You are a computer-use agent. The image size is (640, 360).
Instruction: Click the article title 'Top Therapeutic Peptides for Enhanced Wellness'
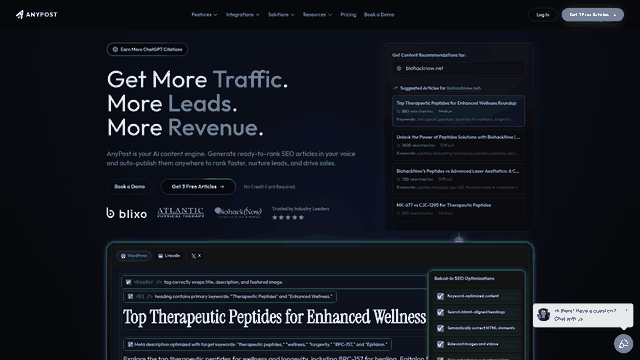click(275, 317)
